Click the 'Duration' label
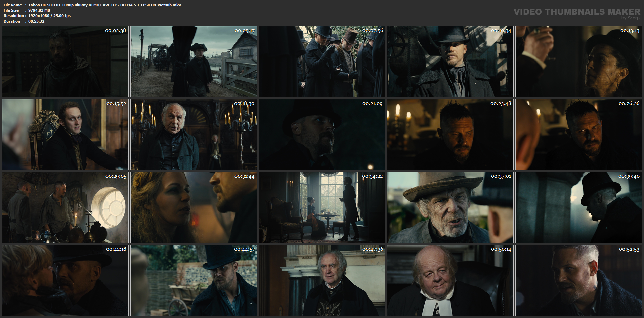This screenshot has height=318, width=644. [12, 21]
